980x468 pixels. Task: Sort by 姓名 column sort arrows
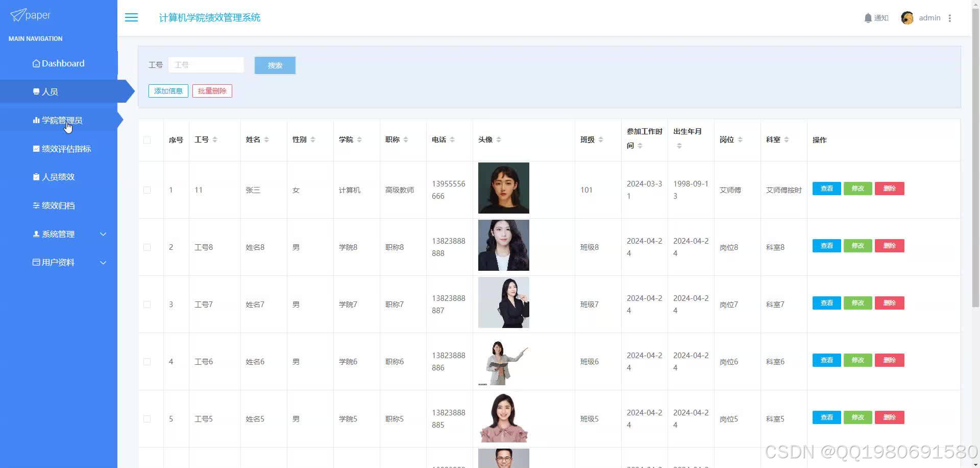coord(266,139)
